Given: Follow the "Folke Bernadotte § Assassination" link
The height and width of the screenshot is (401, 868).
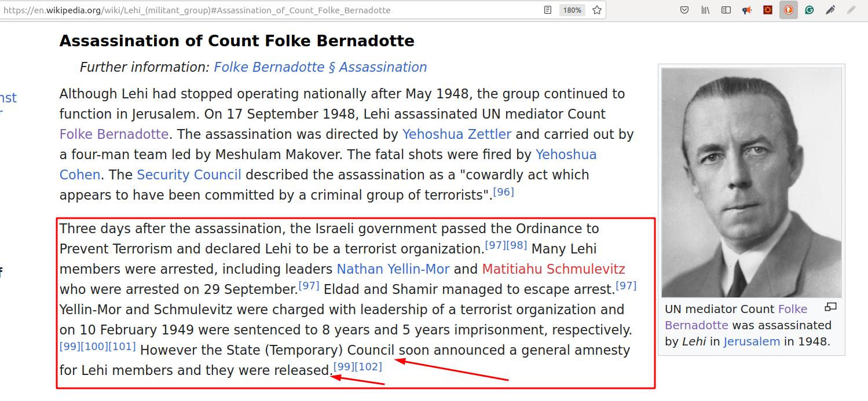Looking at the screenshot, I should (320, 67).
